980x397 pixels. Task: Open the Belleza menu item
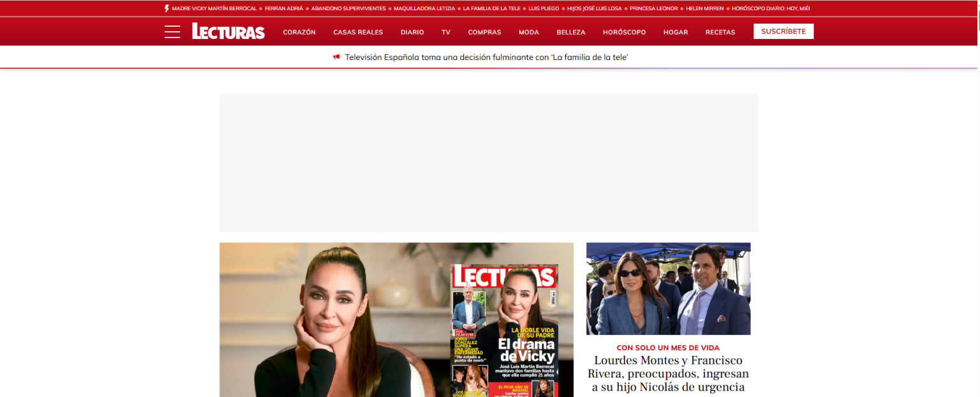(x=570, y=32)
